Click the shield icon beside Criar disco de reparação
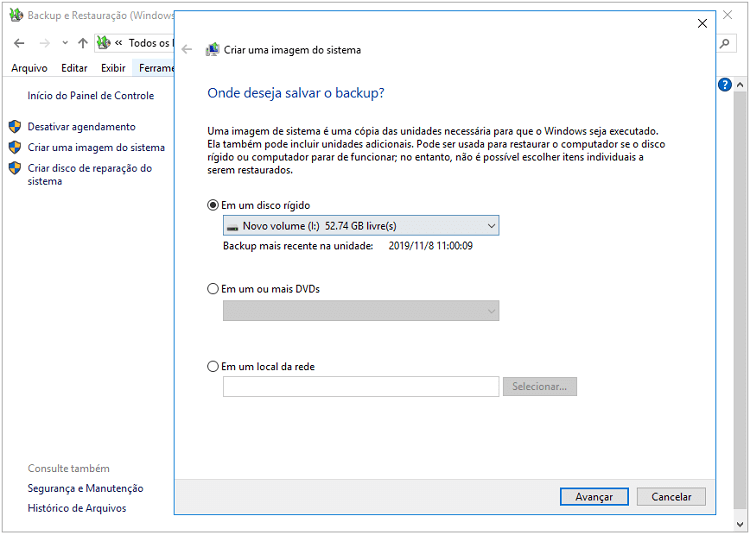The width and height of the screenshot is (750, 535). pyautogui.click(x=15, y=168)
